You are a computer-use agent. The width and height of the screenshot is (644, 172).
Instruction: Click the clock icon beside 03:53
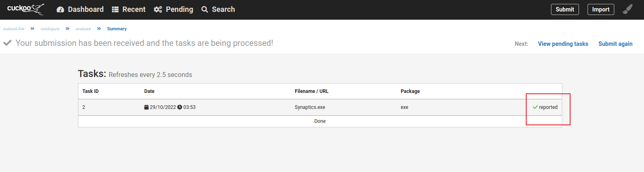tap(180, 107)
